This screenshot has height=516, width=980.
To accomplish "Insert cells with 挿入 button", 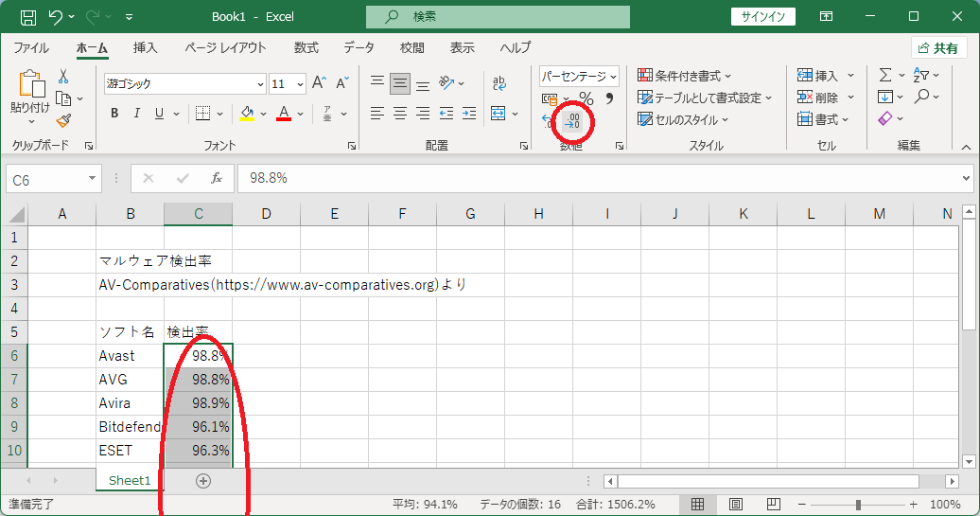I will tap(817, 76).
